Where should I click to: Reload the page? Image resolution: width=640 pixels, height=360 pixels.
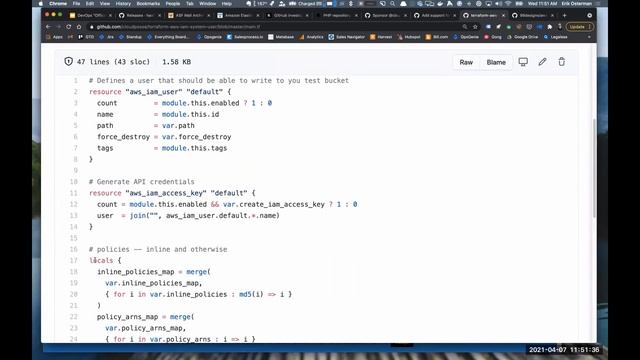tap(69, 27)
